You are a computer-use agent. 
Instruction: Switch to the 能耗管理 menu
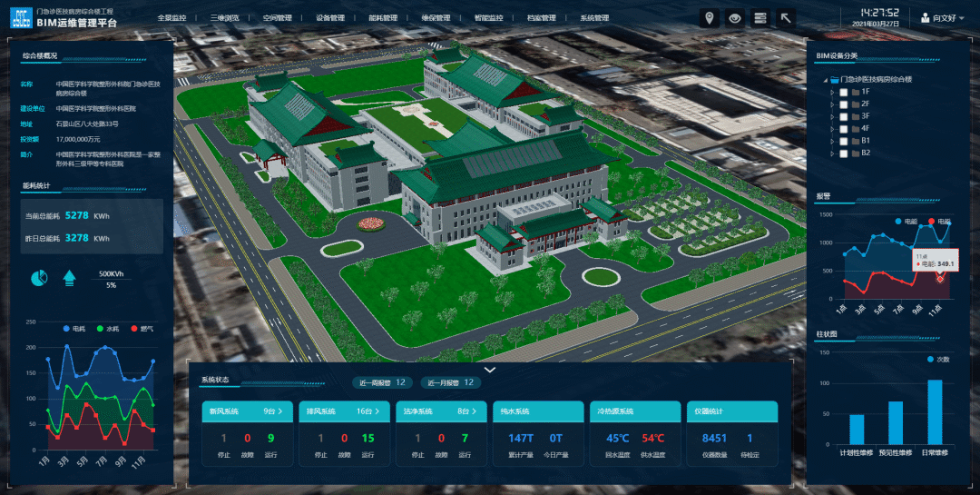383,17
